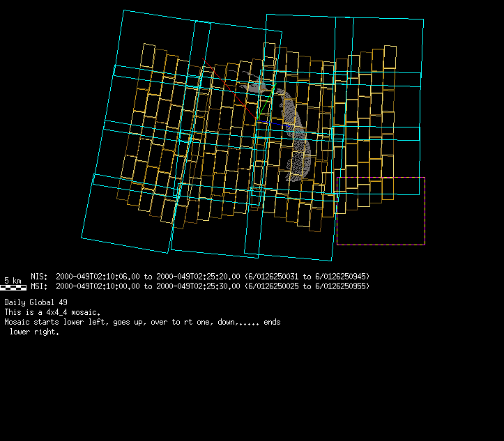Viewport: 504px width, 441px height.
Task: Click MSI end time 2000-049T02:25:30.00
Action: point(199,286)
